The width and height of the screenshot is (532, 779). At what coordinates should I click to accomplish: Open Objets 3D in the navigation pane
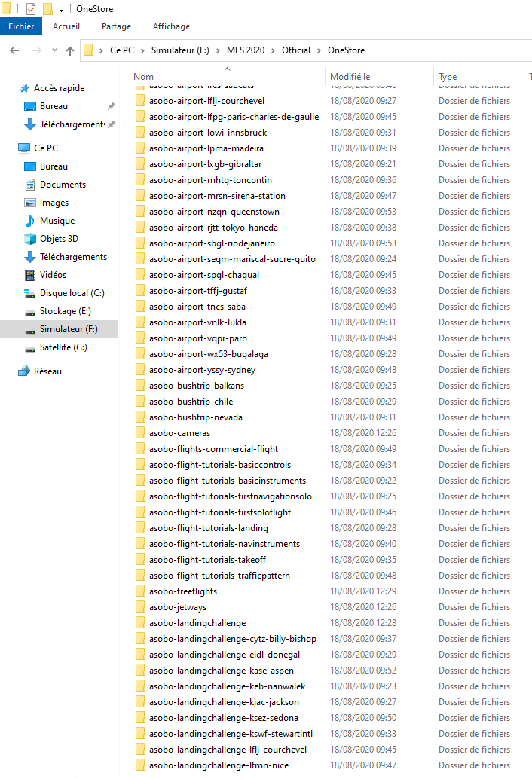tap(59, 239)
